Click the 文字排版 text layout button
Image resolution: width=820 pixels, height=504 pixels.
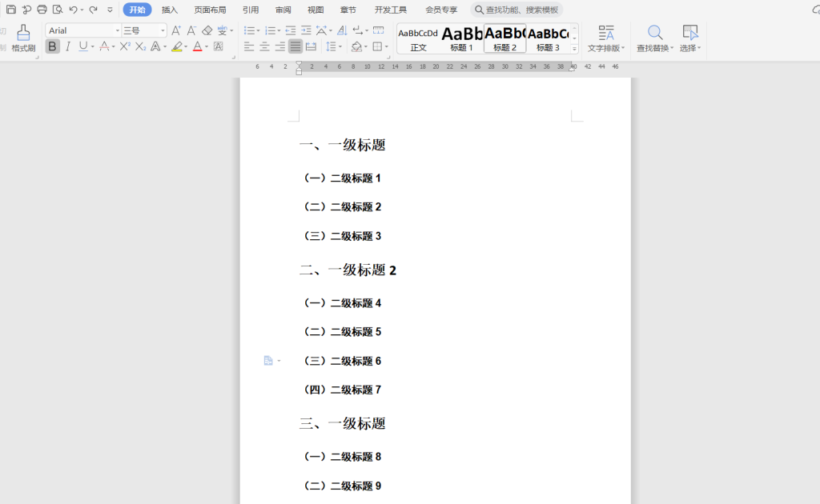(x=606, y=38)
